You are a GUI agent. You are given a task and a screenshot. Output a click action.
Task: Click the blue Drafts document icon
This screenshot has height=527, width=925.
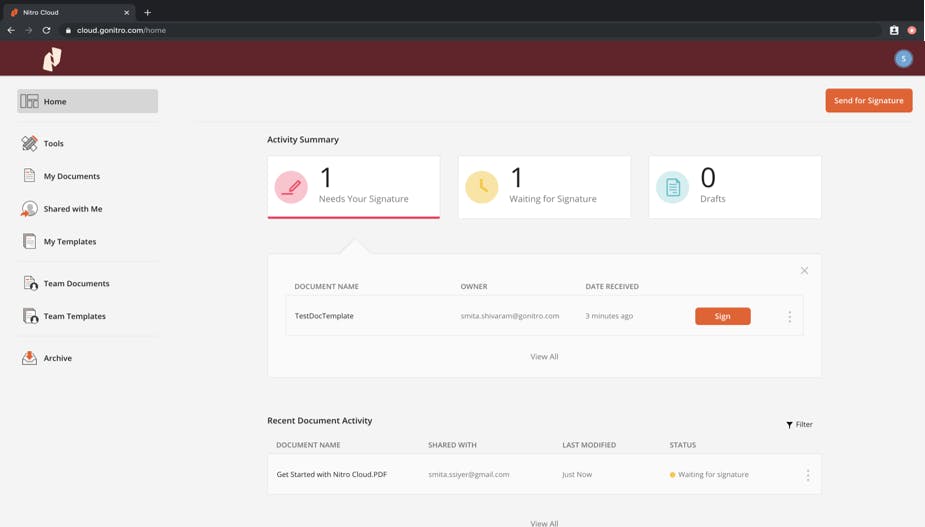click(x=673, y=187)
